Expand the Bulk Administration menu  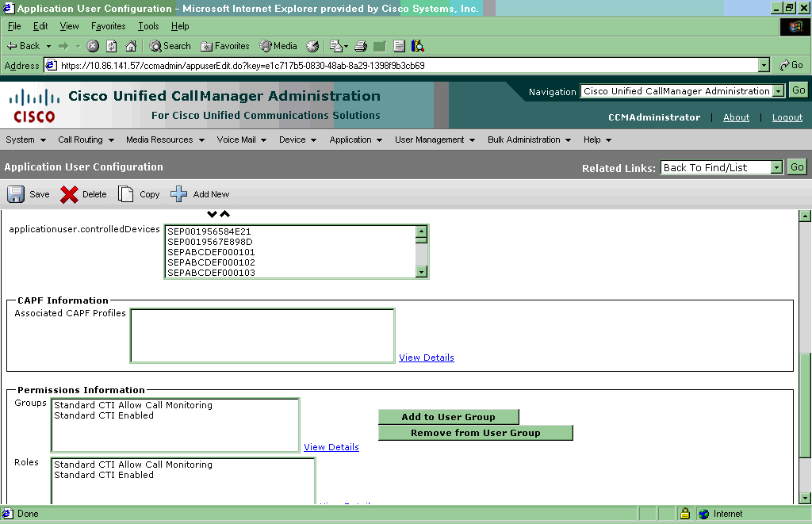tap(529, 140)
